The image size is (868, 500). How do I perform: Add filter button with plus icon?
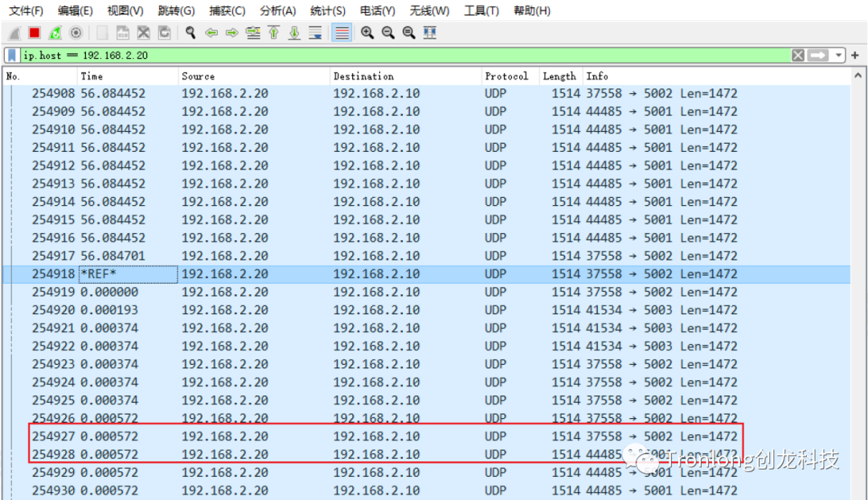click(854, 55)
